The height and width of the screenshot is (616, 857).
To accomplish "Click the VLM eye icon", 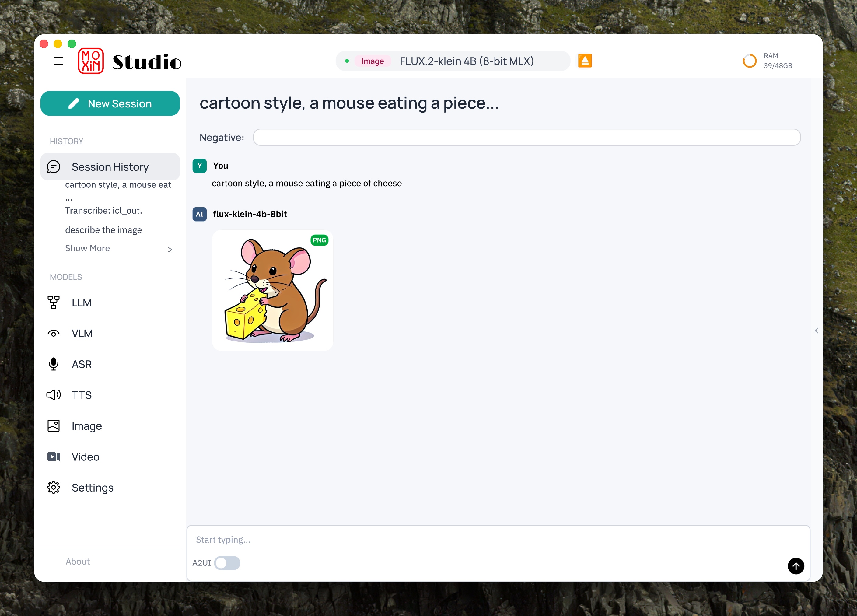I will coord(54,333).
